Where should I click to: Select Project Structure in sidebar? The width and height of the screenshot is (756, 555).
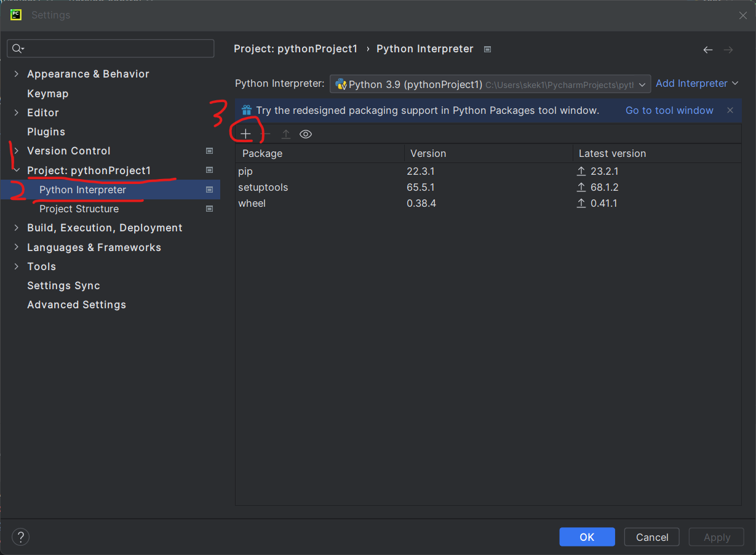(79, 209)
